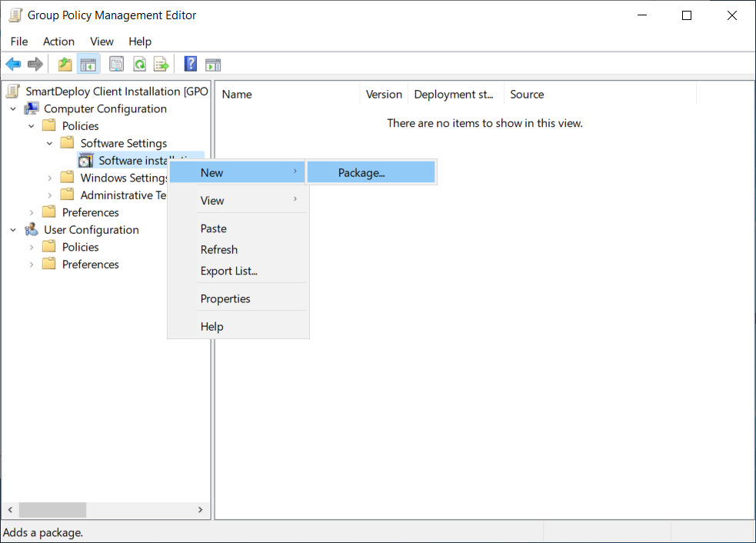756x543 pixels.
Task: Choose Paste in the context menu
Action: (x=237, y=228)
